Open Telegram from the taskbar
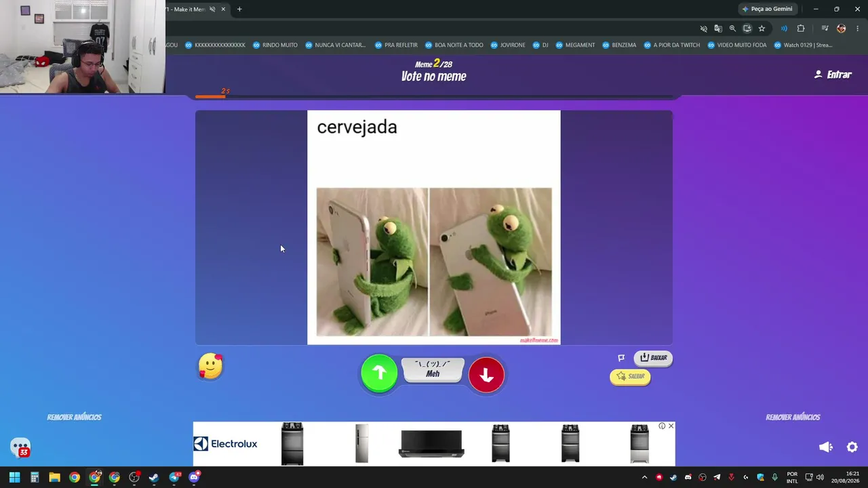 coord(174,477)
